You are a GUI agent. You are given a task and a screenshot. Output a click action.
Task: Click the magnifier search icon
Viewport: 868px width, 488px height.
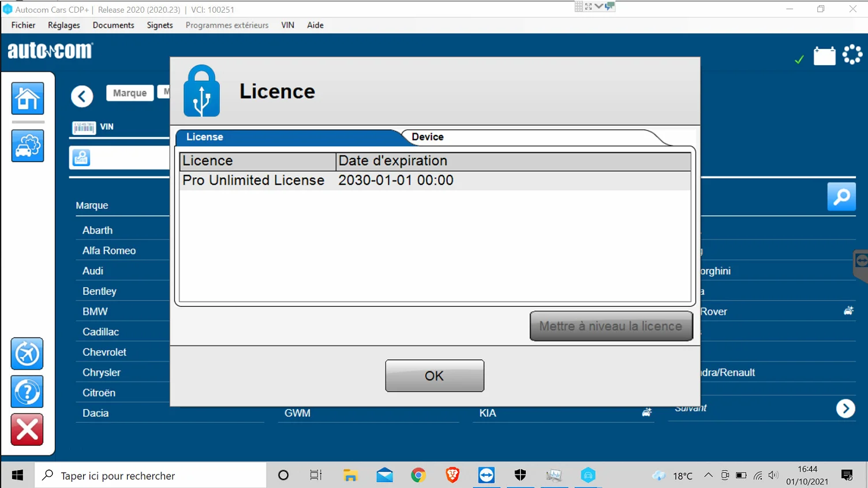841,197
